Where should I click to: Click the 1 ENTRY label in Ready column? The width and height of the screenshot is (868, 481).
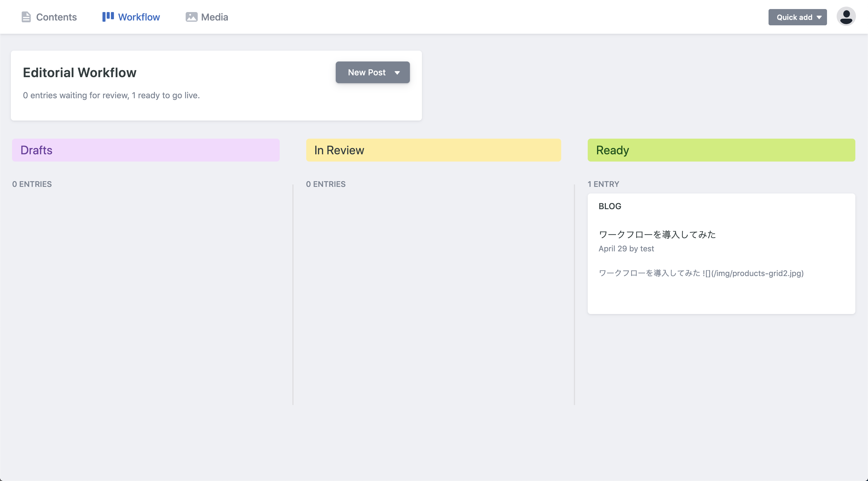click(603, 184)
